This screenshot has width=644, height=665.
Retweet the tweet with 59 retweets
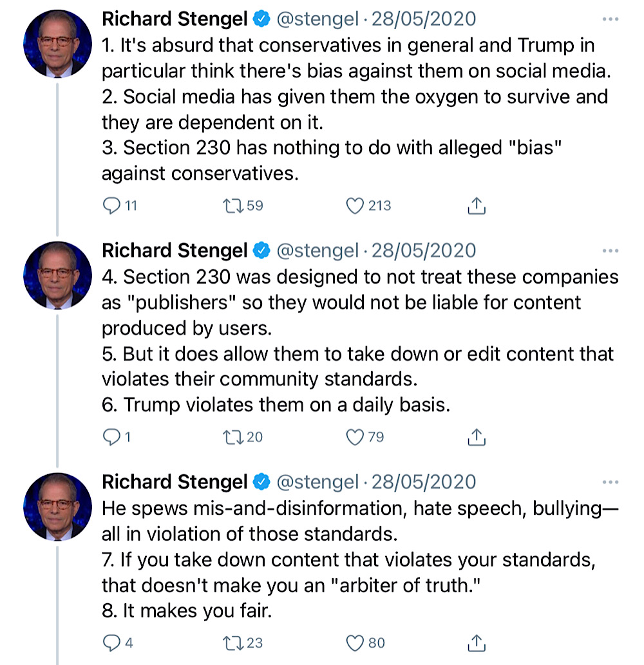pyautogui.click(x=233, y=206)
